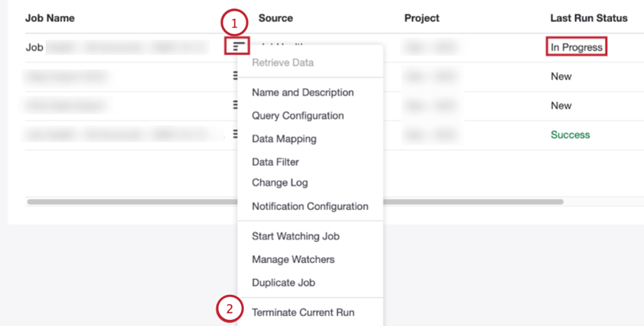The height and width of the screenshot is (326, 644).
Task: Choose Duplicate Job option
Action: pyautogui.click(x=283, y=283)
